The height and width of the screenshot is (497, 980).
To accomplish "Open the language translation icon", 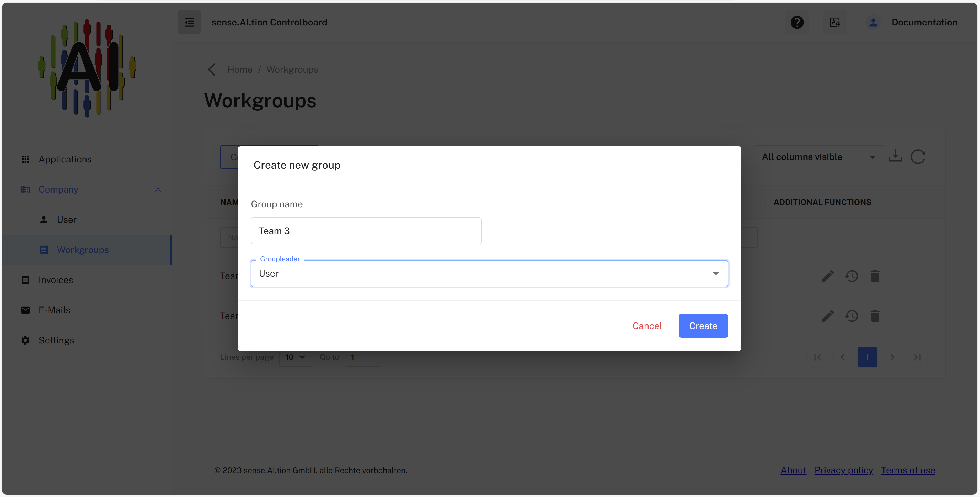I will coord(835,23).
